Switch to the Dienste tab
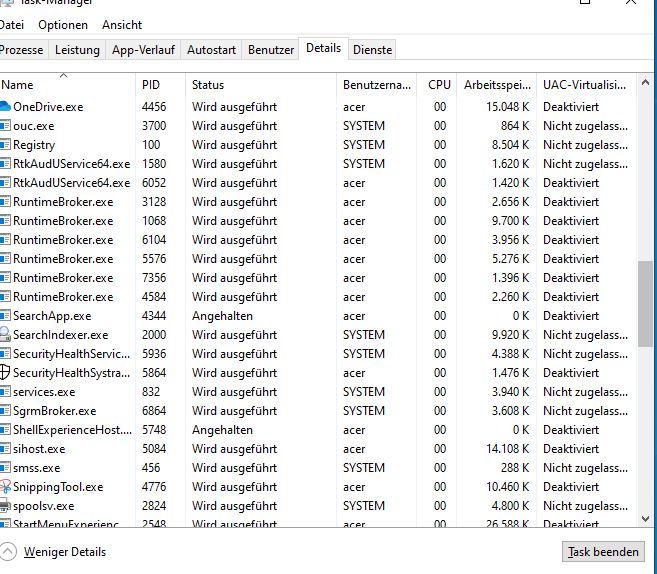The height and width of the screenshot is (574, 657). tap(372, 50)
